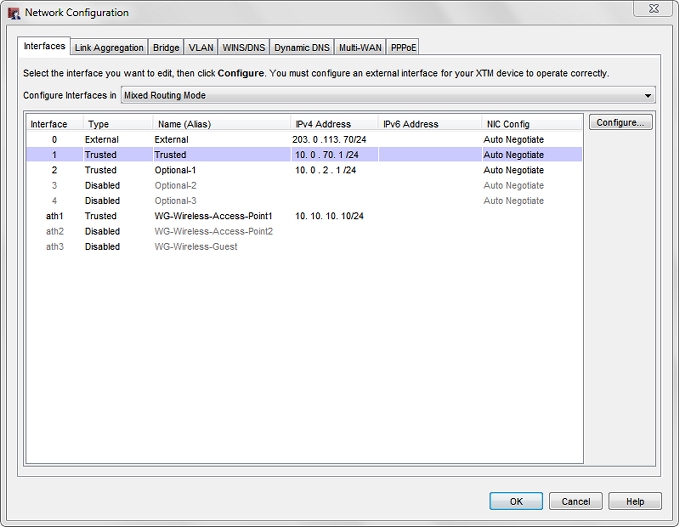Go to the VLAN tab
Screen dimensions: 679x527
click(201, 48)
